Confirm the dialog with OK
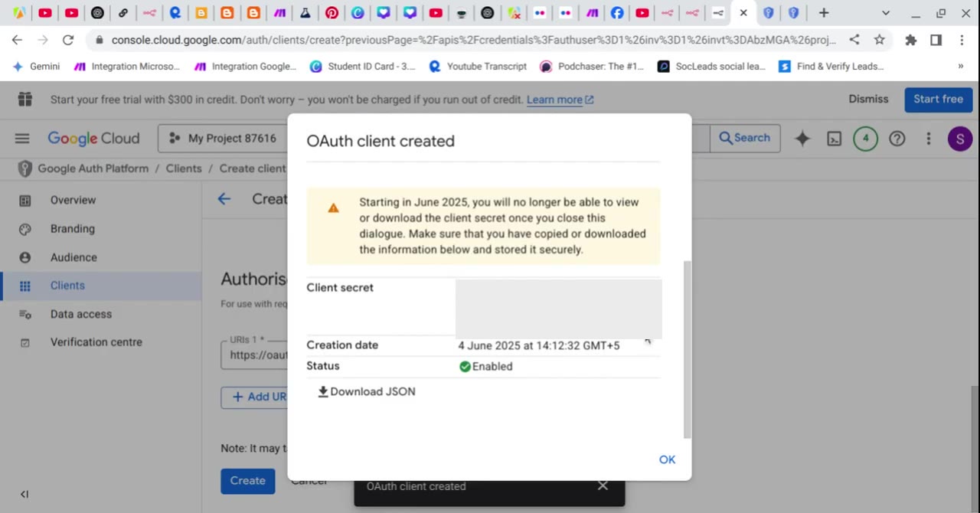This screenshot has height=513, width=980. 667,459
